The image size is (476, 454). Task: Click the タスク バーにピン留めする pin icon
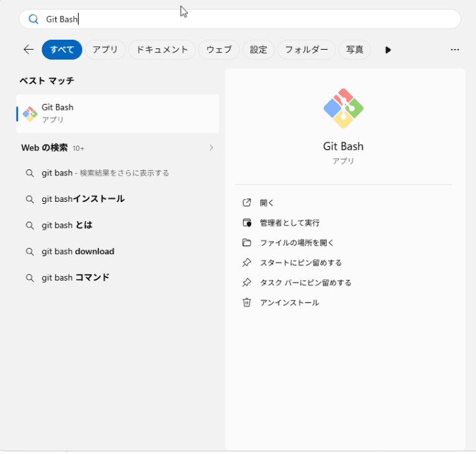pyautogui.click(x=247, y=283)
